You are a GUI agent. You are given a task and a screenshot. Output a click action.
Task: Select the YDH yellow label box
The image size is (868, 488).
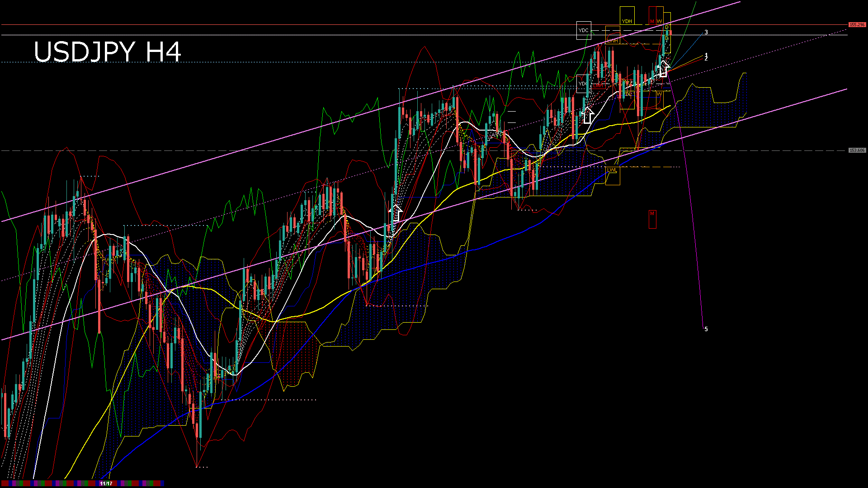click(x=627, y=21)
